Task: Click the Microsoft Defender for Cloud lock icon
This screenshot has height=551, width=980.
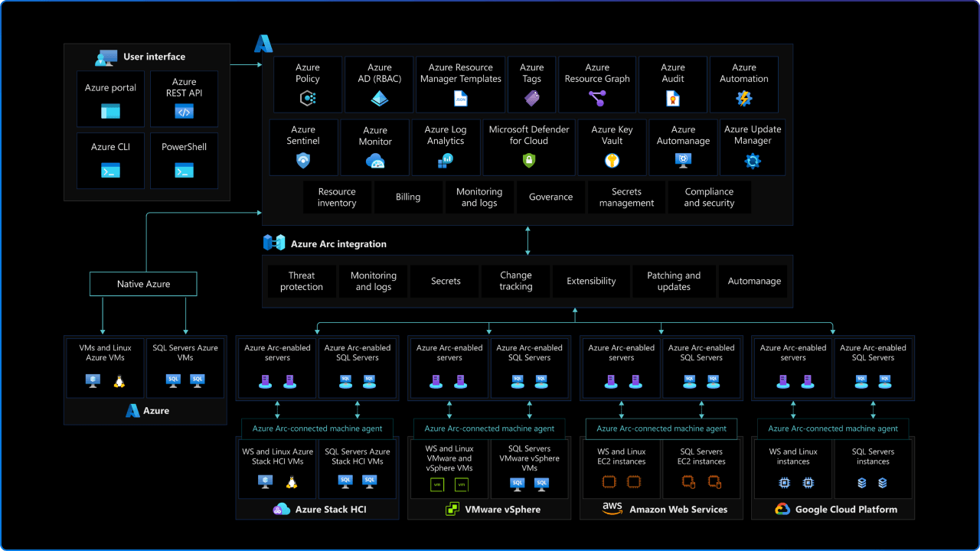Action: pos(529,161)
